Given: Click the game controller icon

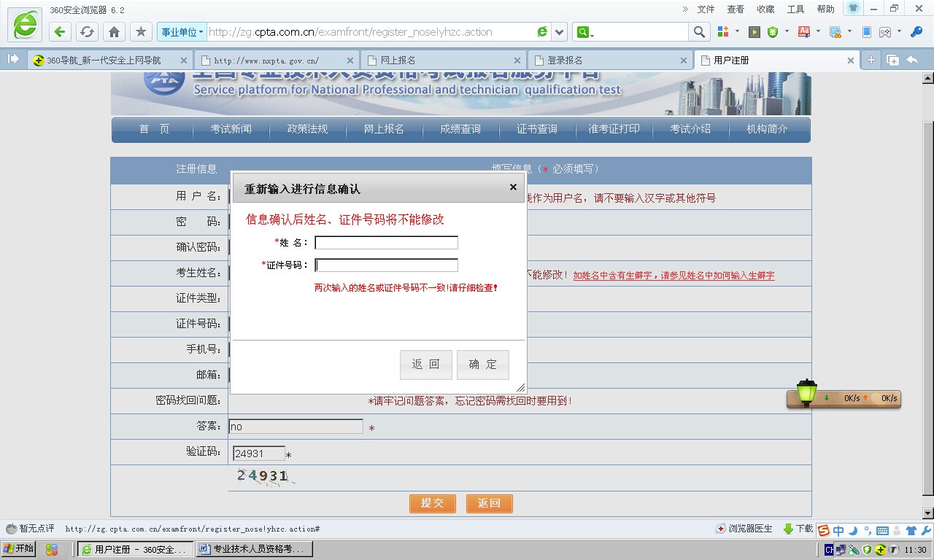Looking at the screenshot, I should pyautogui.click(x=884, y=32).
